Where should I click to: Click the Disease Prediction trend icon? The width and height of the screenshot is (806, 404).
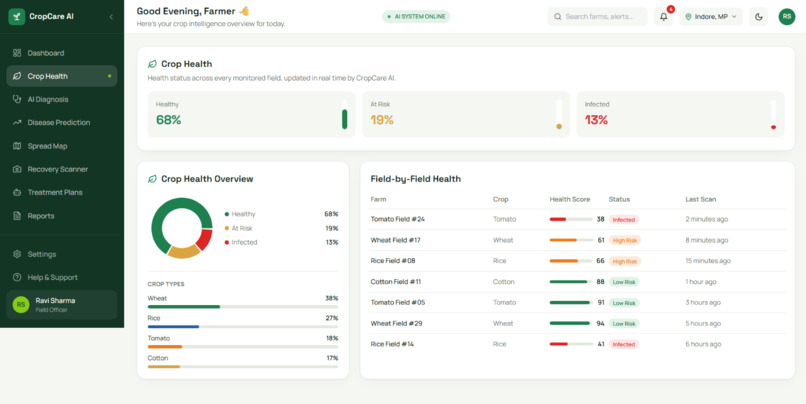click(x=17, y=122)
